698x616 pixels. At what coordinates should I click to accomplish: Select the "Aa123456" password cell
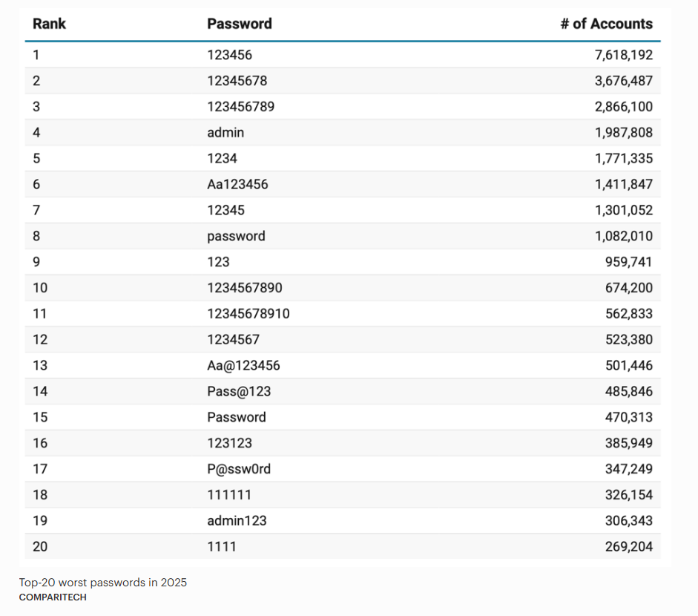click(237, 184)
